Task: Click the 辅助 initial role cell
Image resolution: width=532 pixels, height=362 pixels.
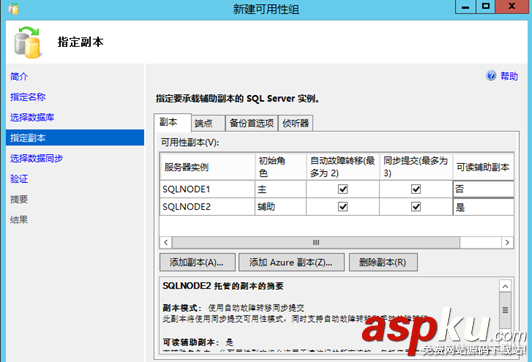Action: click(x=281, y=207)
